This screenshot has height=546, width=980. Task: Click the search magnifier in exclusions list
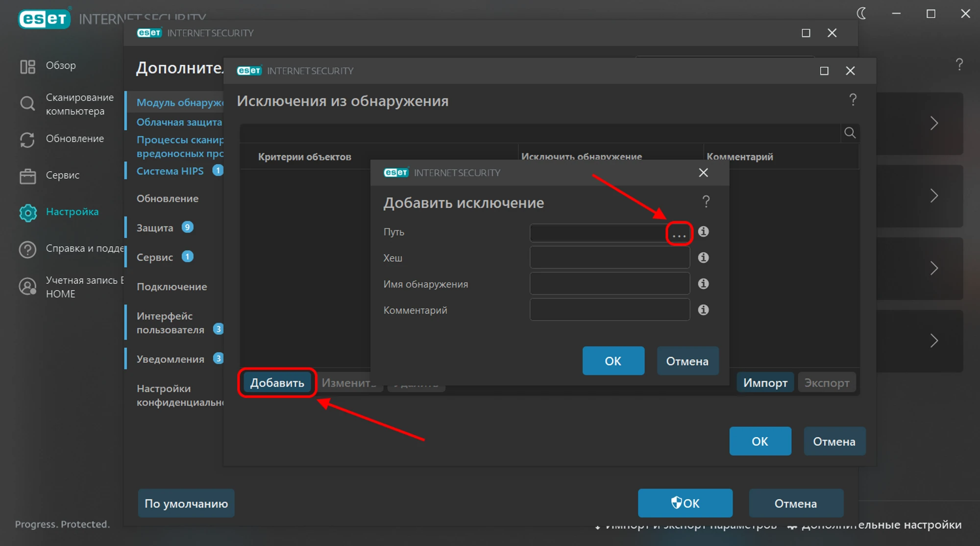[850, 133]
